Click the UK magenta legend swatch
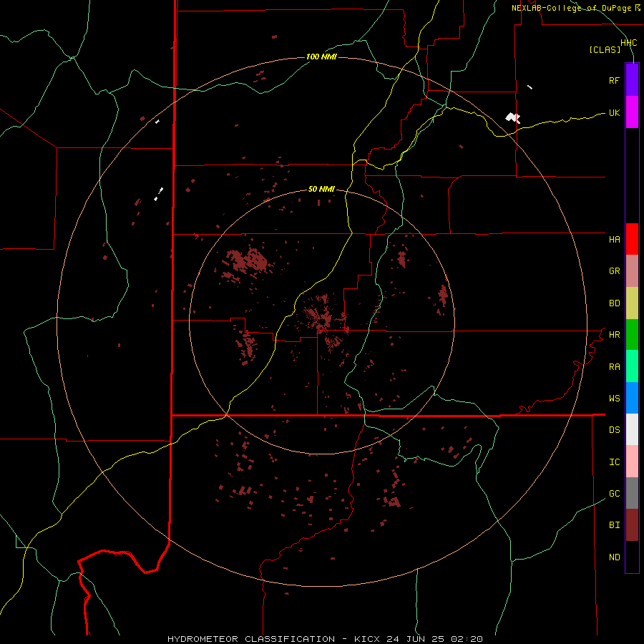The height and width of the screenshot is (644, 644). coord(632,112)
